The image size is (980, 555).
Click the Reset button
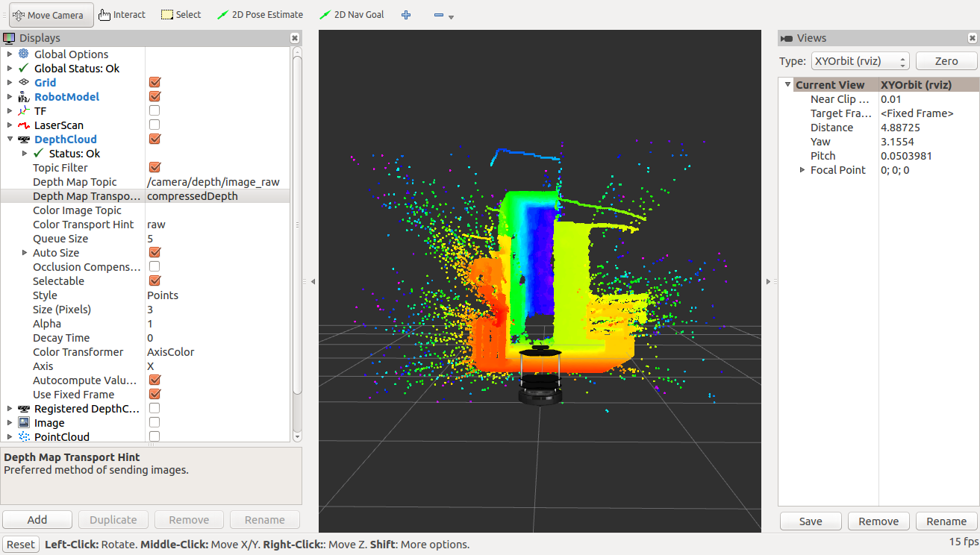tap(21, 545)
